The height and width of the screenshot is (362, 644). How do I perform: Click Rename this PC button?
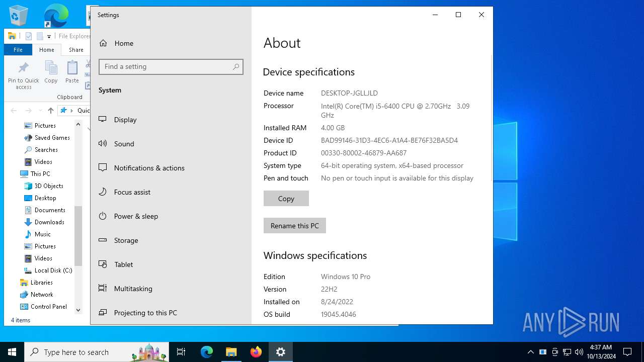pos(294,226)
